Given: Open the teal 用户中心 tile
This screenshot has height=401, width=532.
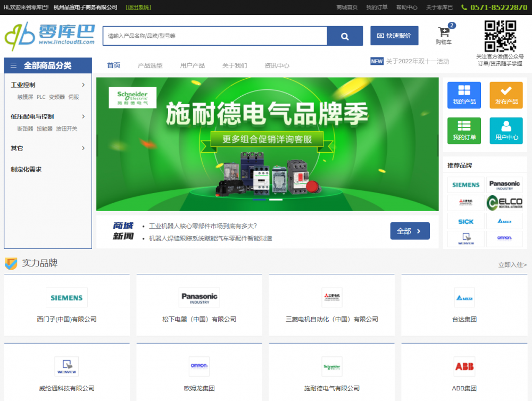Looking at the screenshot, I should point(506,131).
